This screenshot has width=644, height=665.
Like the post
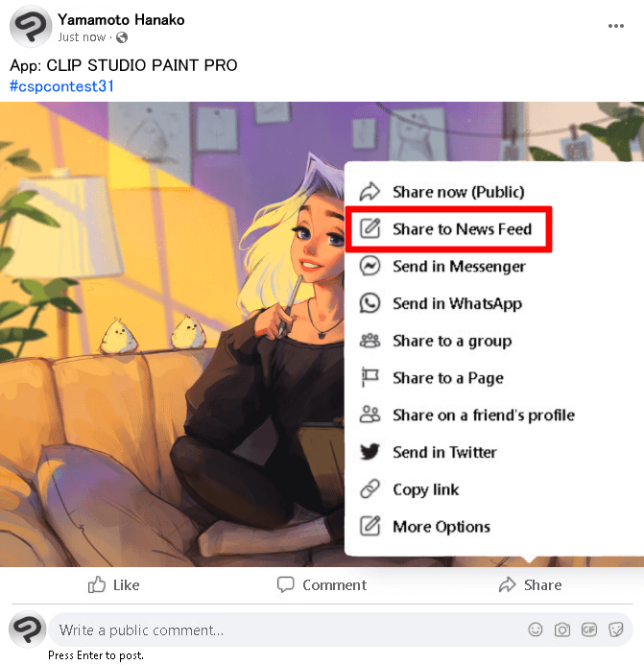coord(113,584)
